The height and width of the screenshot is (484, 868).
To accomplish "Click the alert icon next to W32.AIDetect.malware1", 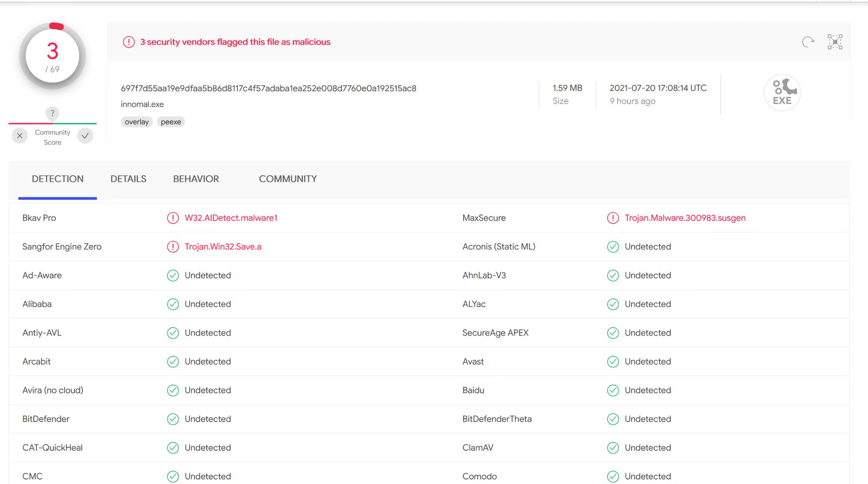I will click(x=173, y=218).
